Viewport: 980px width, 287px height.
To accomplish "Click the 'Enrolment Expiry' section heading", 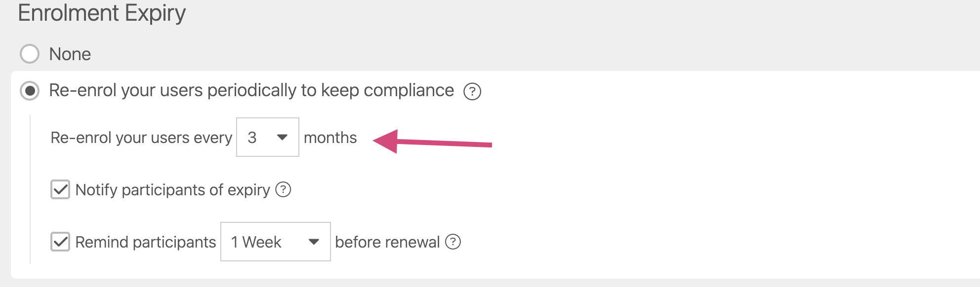I will (x=102, y=13).
